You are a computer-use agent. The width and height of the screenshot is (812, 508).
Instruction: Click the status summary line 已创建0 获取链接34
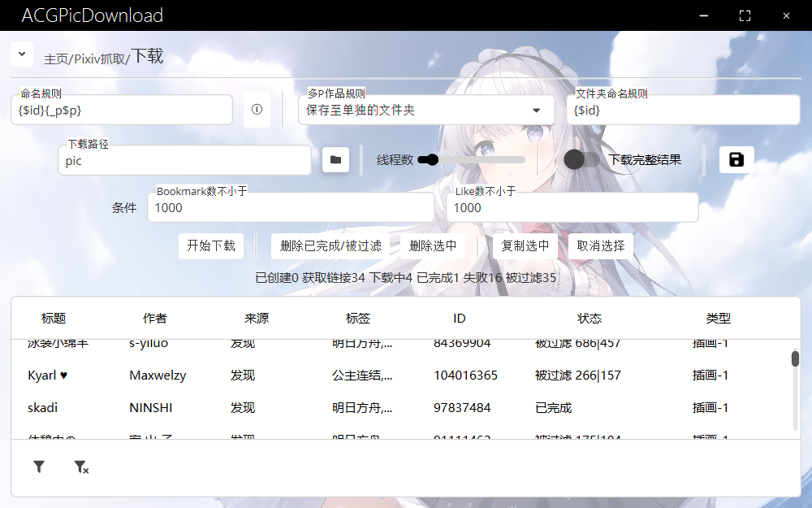pos(405,278)
